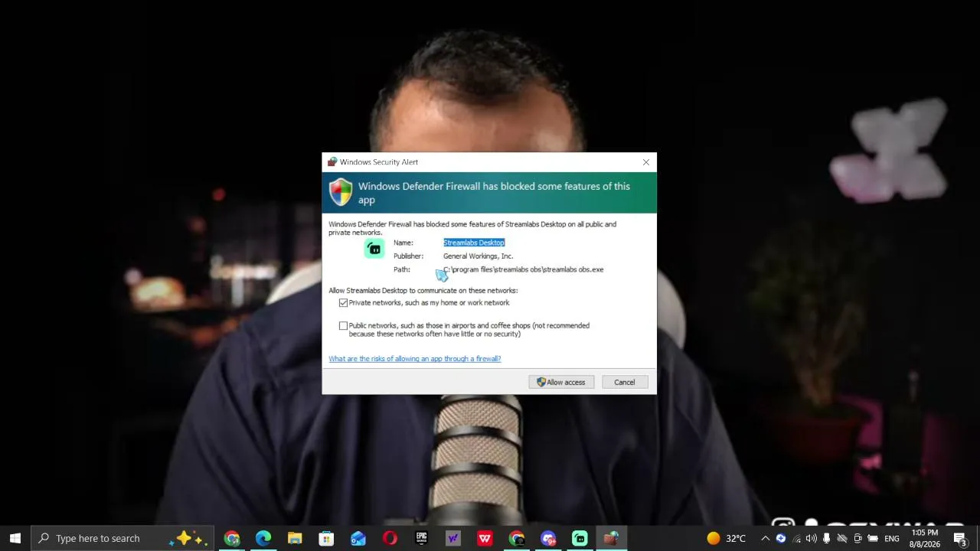This screenshot has width=980, height=551.
Task: Open Microsoft Store from the taskbar
Action: 326,538
